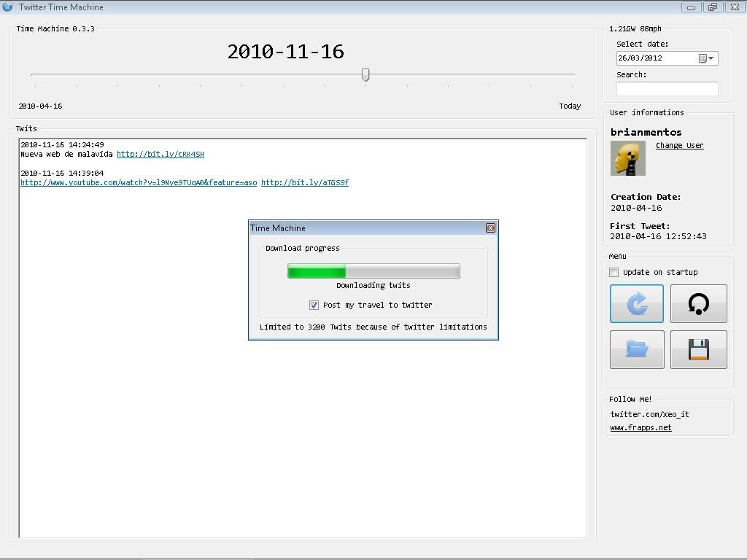Close the Time Machine download dialog
This screenshot has width=747, height=560.
490,227
